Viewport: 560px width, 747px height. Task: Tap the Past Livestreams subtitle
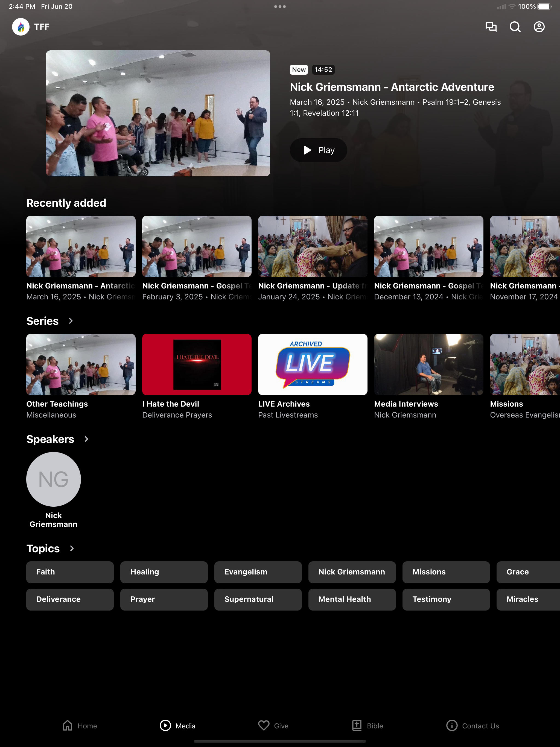click(288, 415)
